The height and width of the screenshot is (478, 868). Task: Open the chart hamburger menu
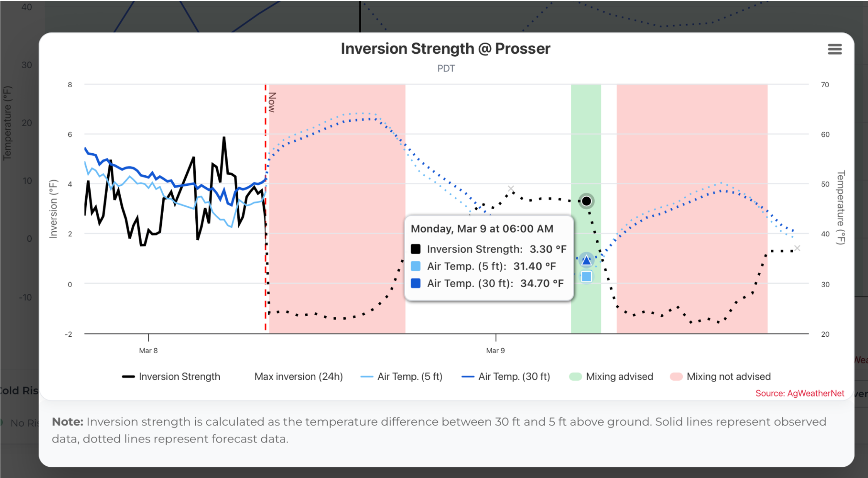[x=834, y=49]
